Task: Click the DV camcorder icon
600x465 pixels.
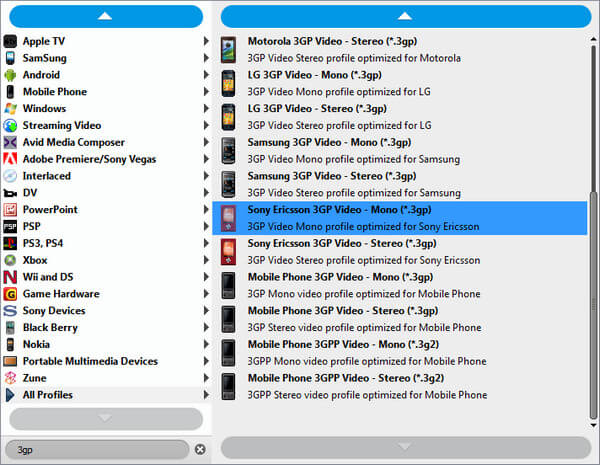Action: [10, 193]
